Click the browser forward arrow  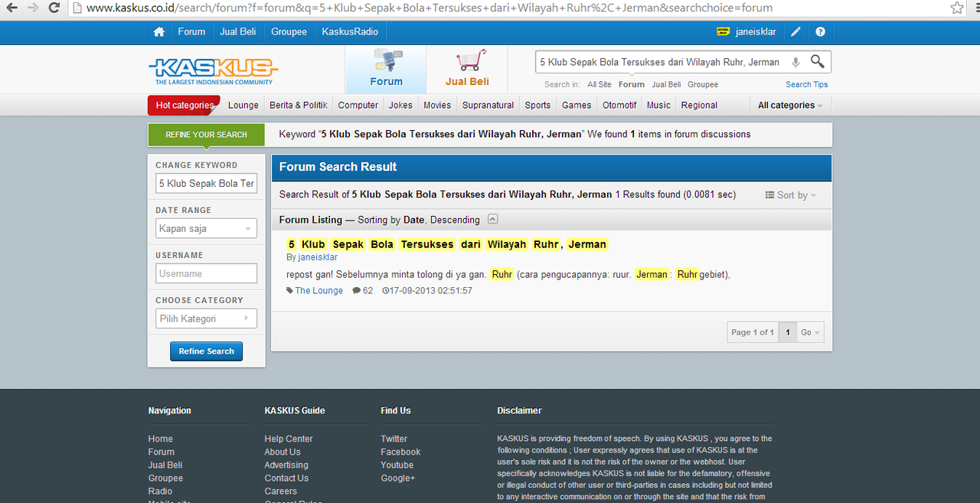coord(32,8)
